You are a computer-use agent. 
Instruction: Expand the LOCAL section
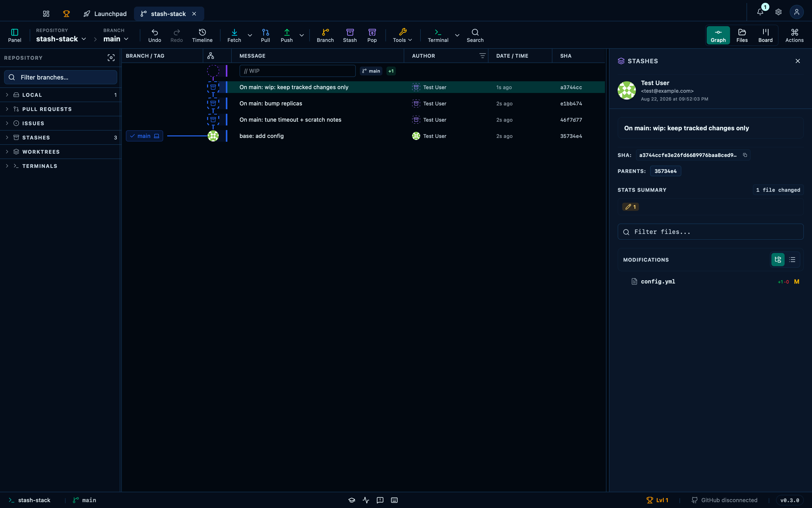click(x=60, y=95)
